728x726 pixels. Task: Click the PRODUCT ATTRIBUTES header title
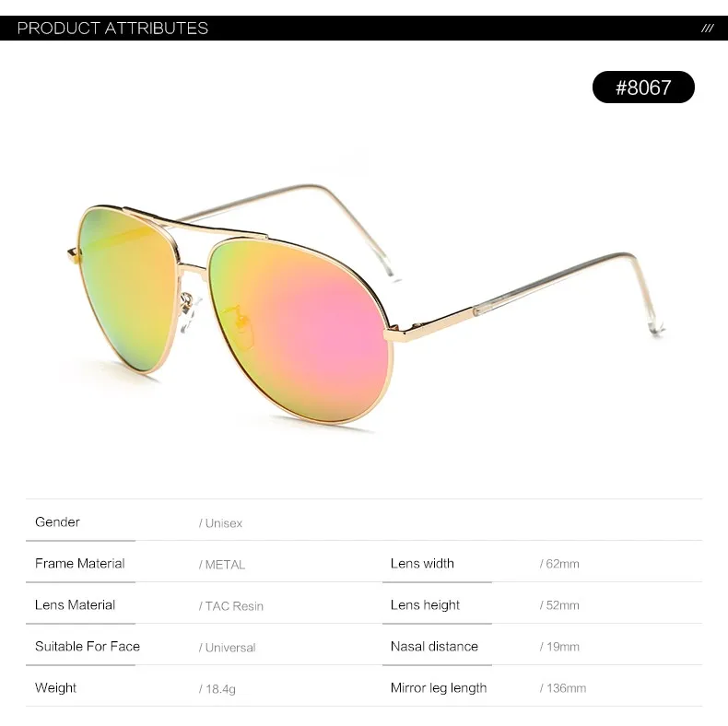click(x=112, y=29)
